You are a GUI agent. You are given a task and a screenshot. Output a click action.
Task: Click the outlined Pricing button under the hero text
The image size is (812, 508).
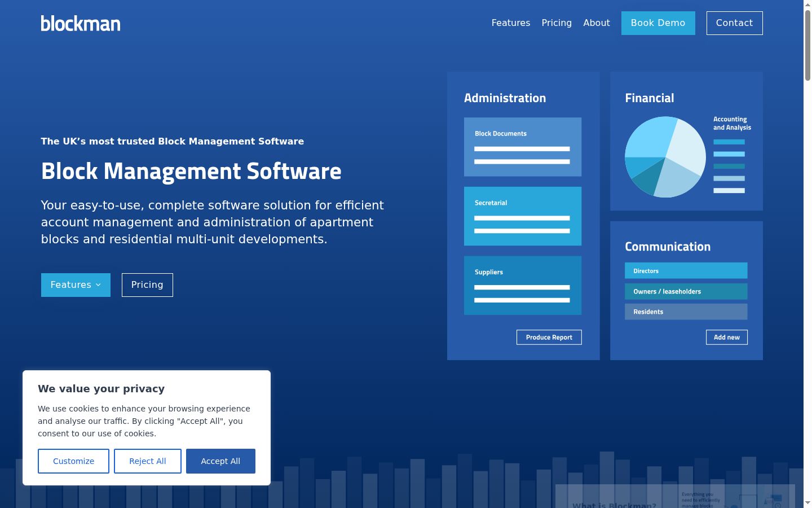147,285
